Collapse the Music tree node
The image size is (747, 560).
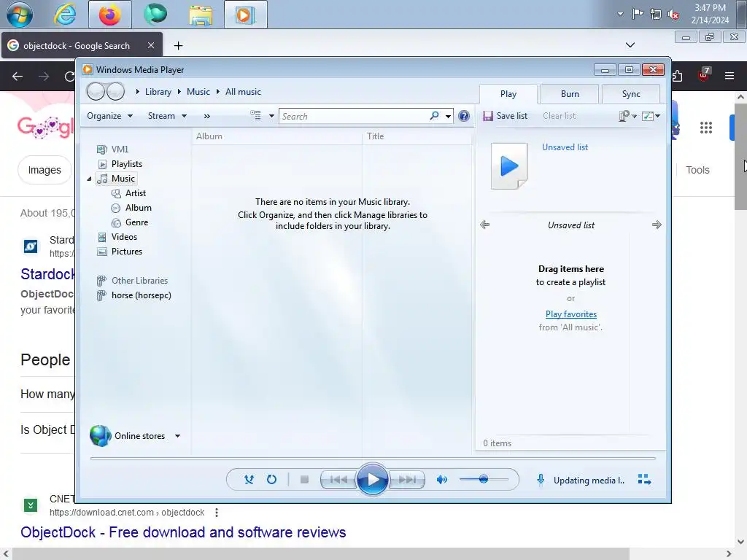coord(89,179)
